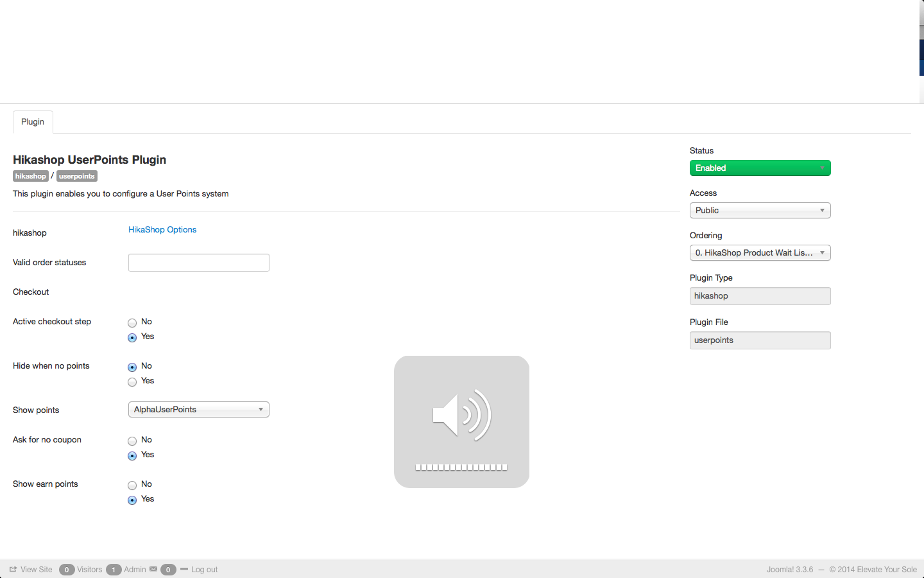Click the Valid order statuses input field

click(x=199, y=263)
